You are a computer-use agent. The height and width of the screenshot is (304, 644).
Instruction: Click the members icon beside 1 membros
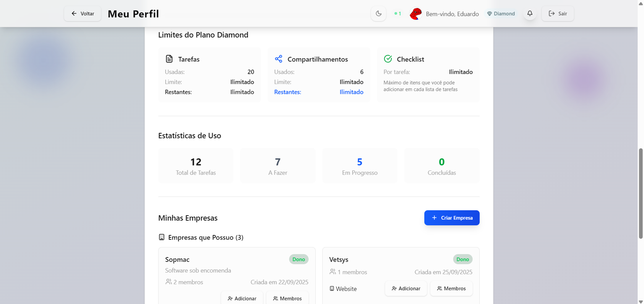(332, 272)
